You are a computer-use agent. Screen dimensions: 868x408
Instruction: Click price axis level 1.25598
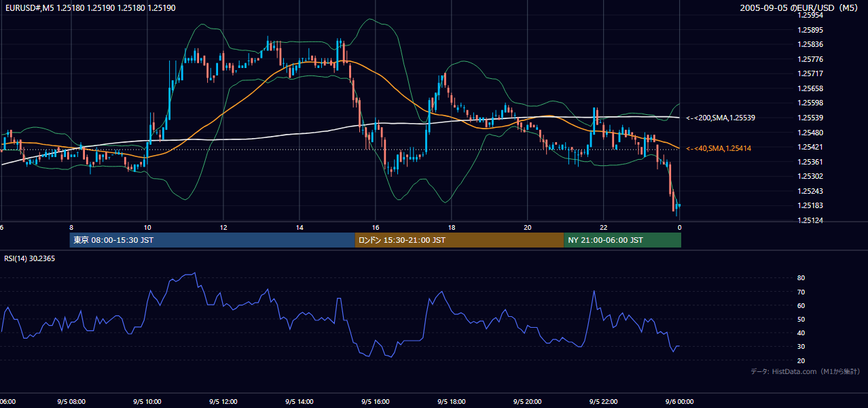coord(810,103)
